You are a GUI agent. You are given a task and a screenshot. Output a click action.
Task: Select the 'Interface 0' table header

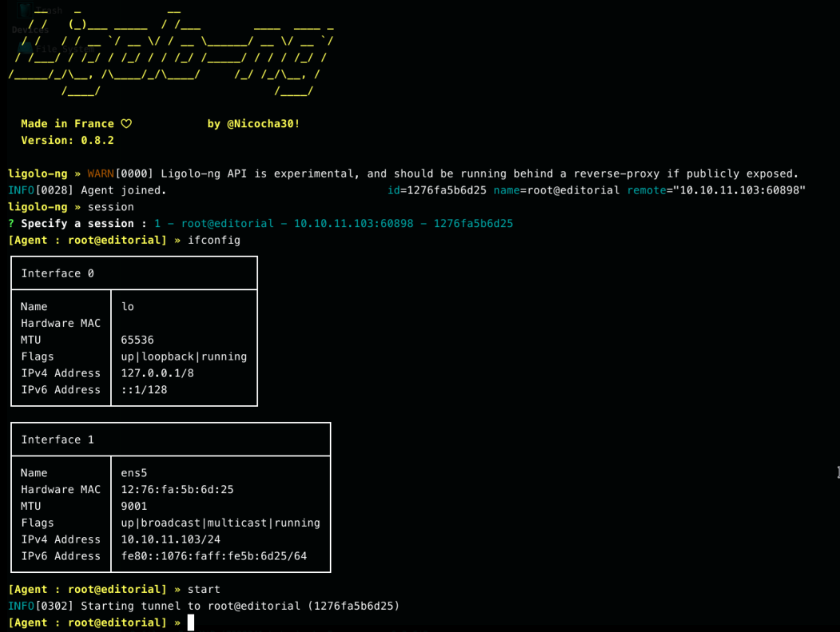58,273
